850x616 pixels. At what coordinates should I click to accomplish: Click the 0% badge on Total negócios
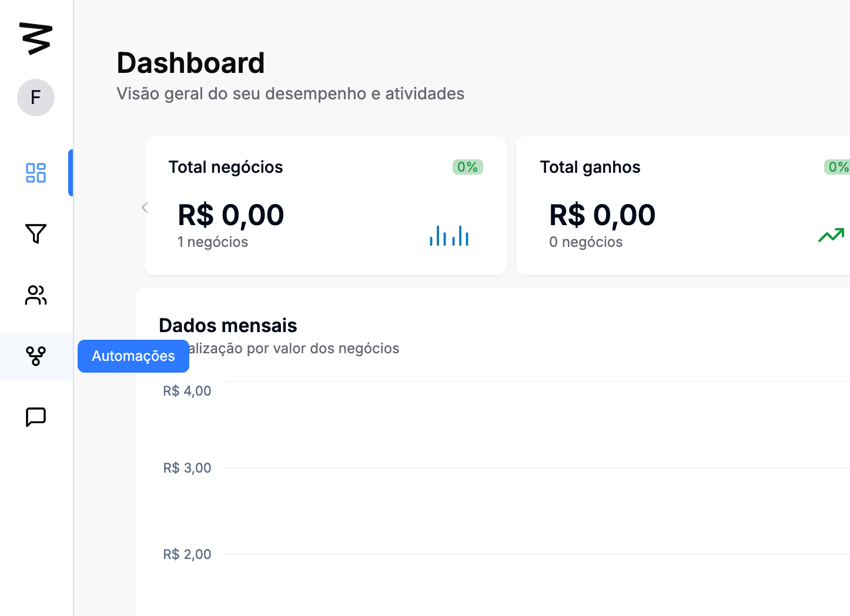467,167
